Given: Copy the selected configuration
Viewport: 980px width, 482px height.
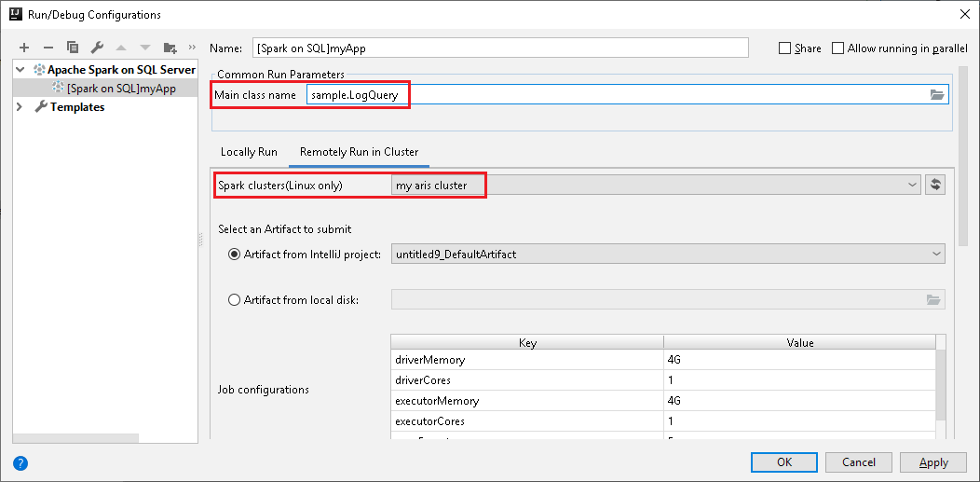Looking at the screenshot, I should [x=73, y=48].
